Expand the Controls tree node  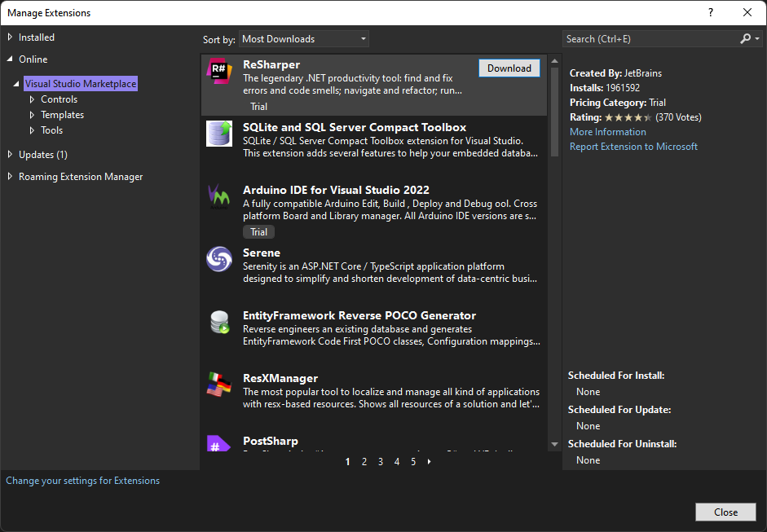(33, 99)
